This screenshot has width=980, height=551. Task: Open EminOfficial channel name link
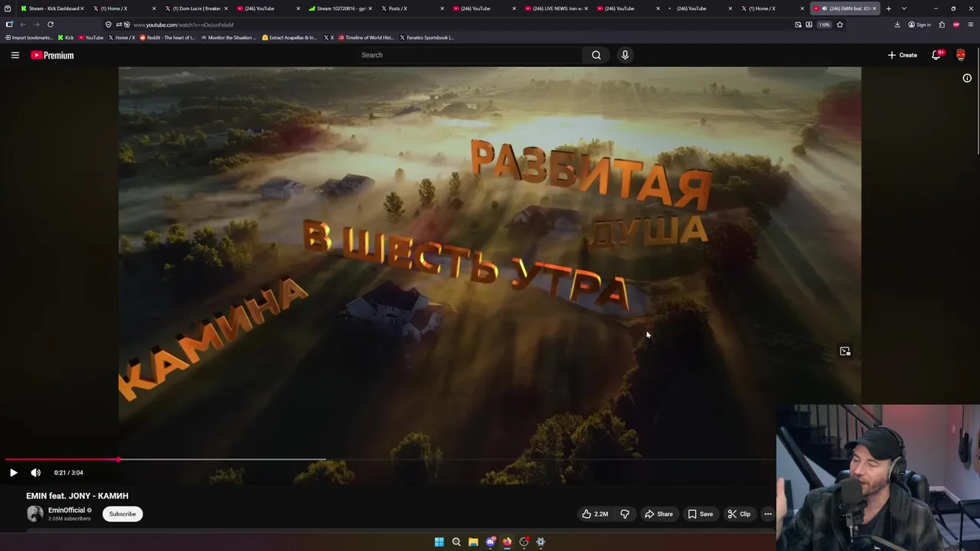click(67, 510)
